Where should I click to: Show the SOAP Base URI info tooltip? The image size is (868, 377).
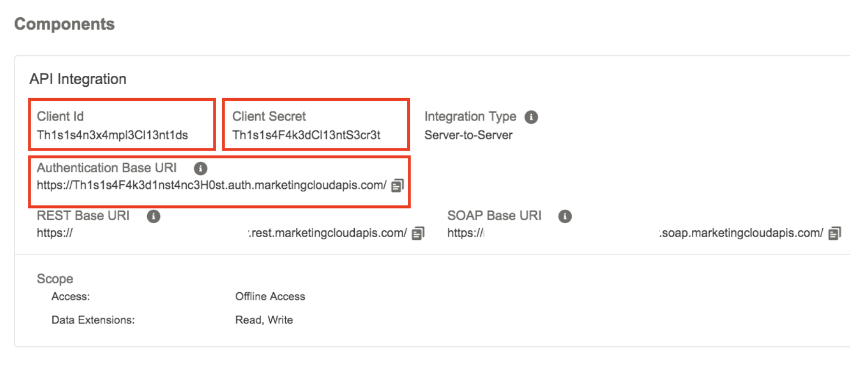pyautogui.click(x=565, y=216)
